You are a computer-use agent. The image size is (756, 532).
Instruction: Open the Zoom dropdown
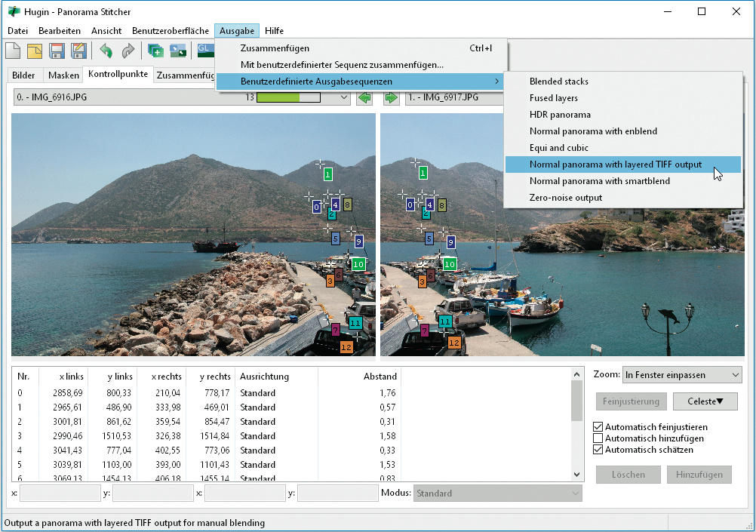682,375
